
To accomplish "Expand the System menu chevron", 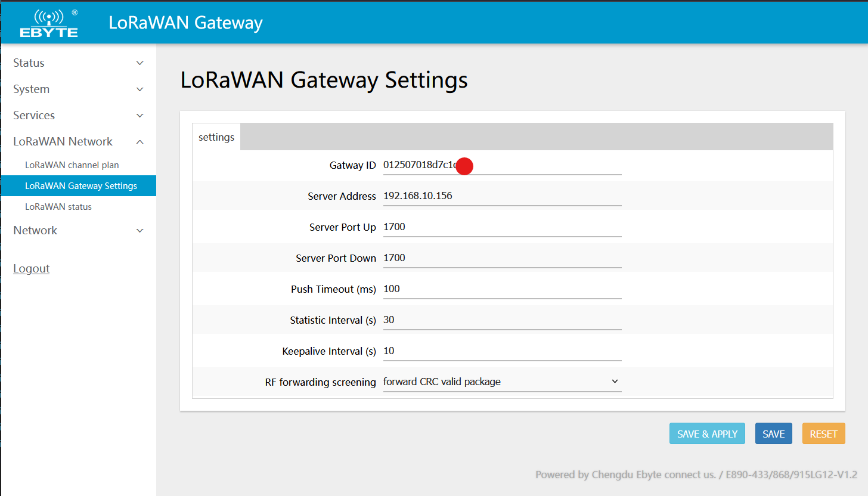I will [x=139, y=89].
